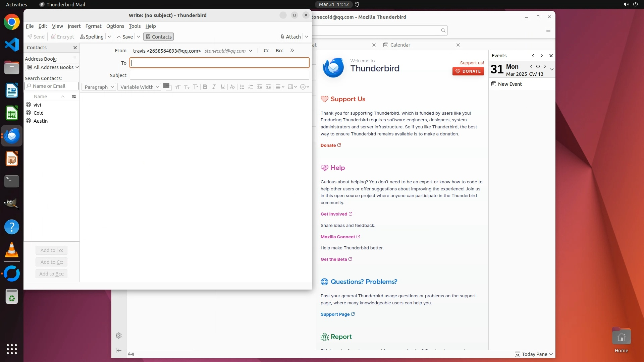This screenshot has height=362, width=644.
Task: Apply numbered list formatting
Action: [x=251, y=87]
